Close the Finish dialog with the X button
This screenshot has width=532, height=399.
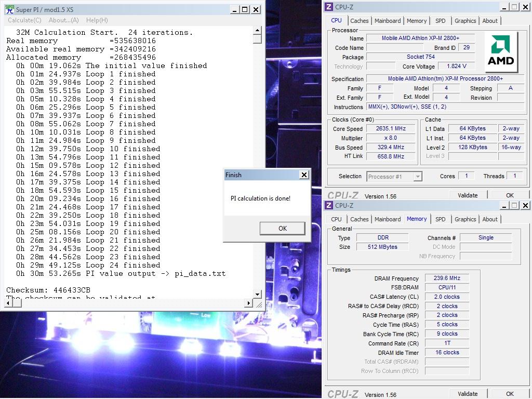[304, 175]
